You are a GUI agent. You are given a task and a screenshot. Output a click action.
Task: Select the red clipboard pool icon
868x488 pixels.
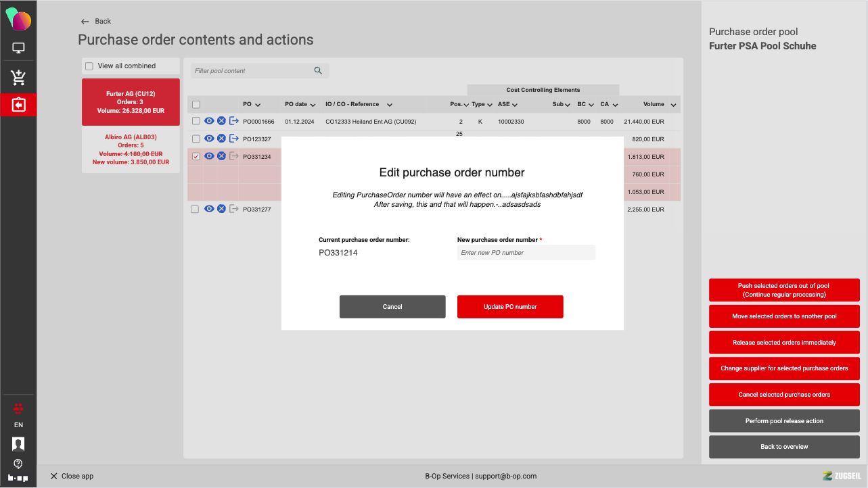(18, 105)
